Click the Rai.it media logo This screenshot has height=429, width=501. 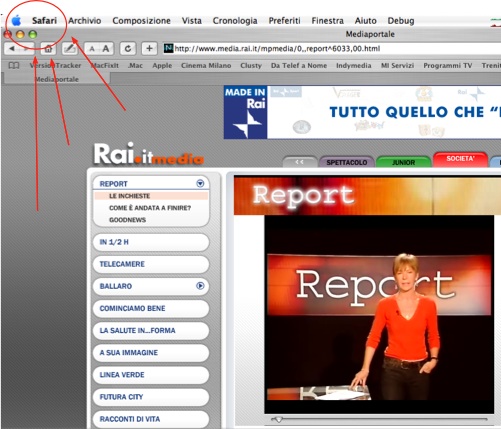point(148,154)
